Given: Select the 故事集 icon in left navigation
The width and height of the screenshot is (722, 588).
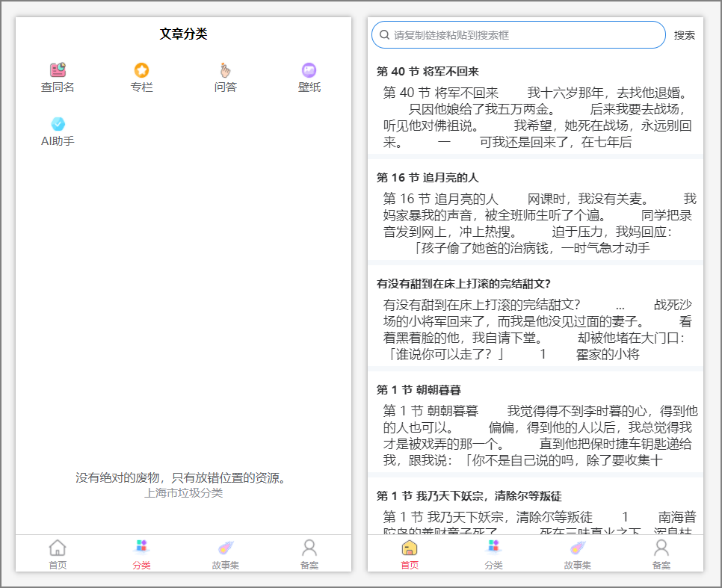Looking at the screenshot, I should [225, 553].
